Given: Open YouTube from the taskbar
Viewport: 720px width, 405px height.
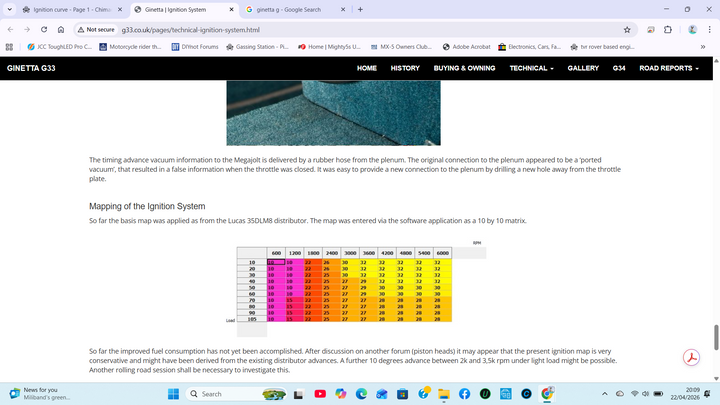Looking at the screenshot, I should [x=319, y=394].
